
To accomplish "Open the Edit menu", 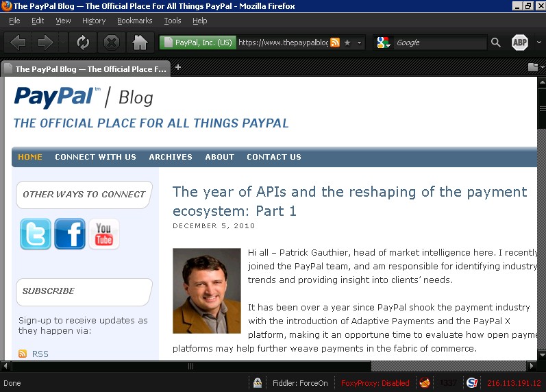I will [x=38, y=21].
